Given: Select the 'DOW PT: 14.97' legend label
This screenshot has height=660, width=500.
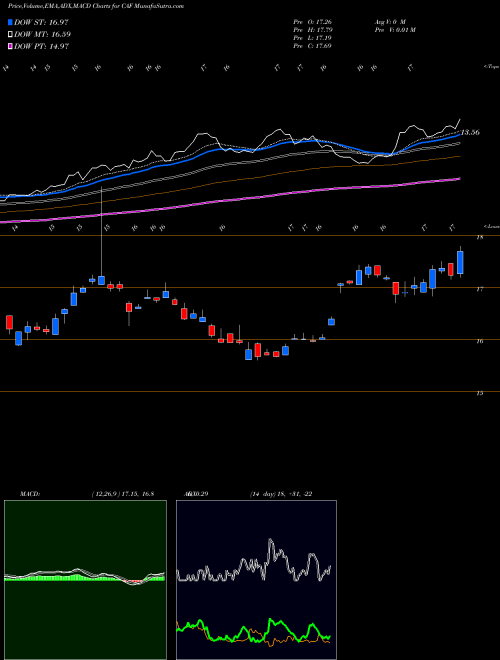Looking at the screenshot, I should (41, 46).
